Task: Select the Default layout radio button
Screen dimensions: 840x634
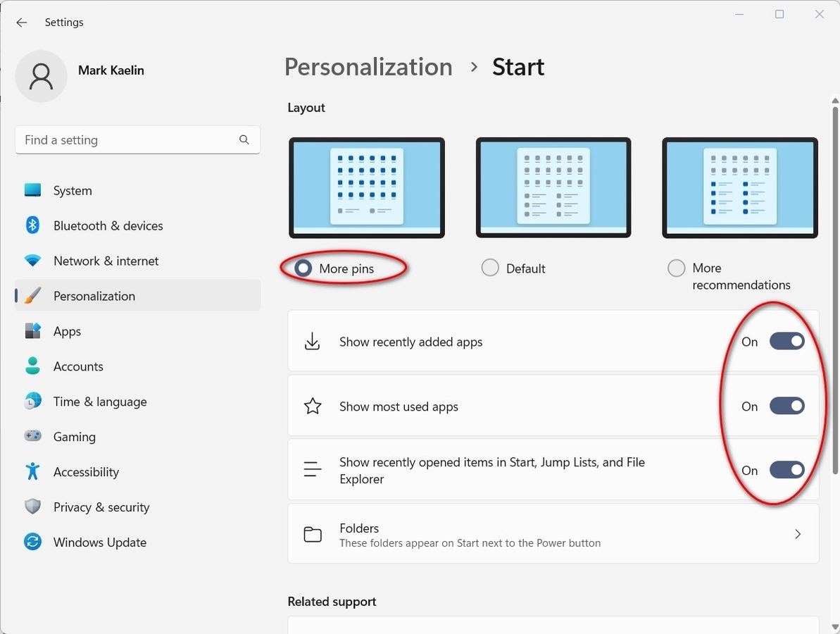Action: (x=490, y=268)
